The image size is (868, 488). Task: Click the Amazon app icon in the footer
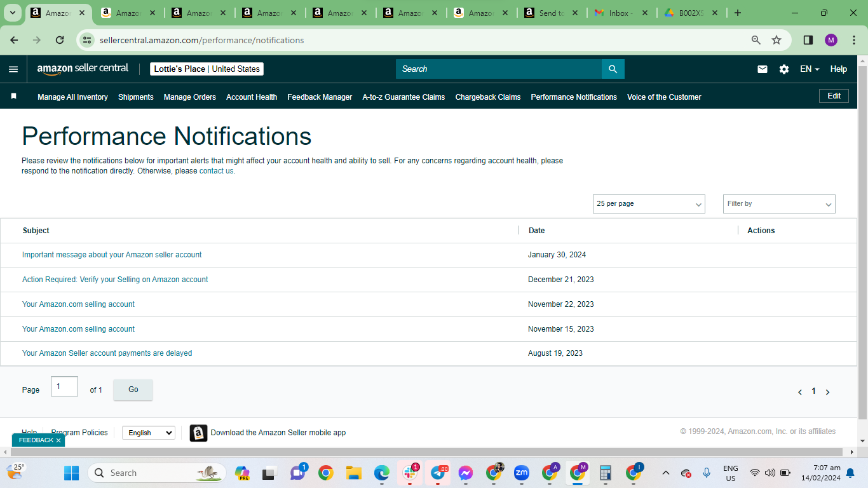(198, 433)
